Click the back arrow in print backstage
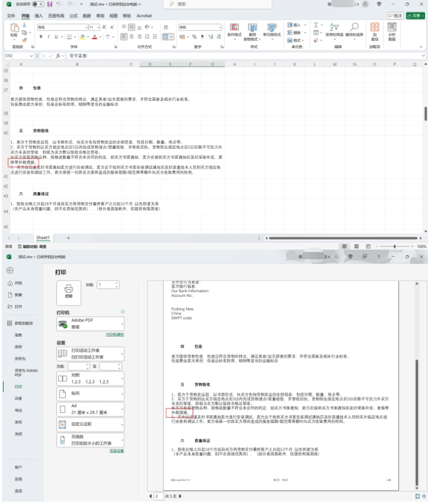This screenshot has width=428, height=504. (10, 271)
